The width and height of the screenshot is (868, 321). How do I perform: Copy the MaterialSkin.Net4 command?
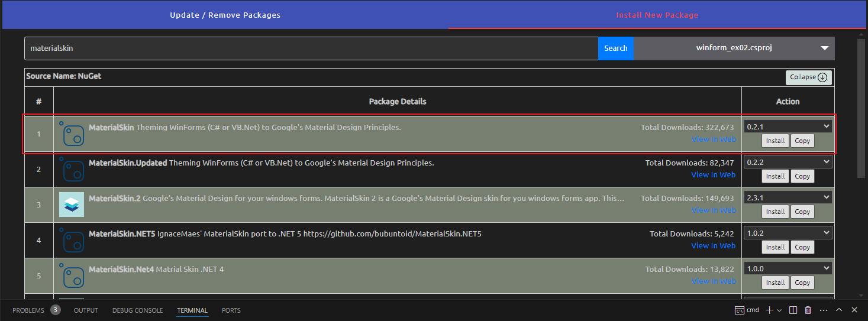802,283
